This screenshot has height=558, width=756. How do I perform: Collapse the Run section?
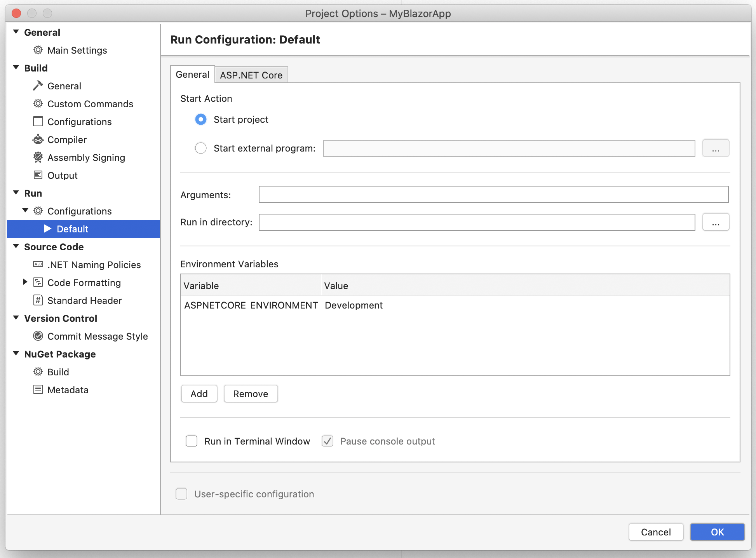click(16, 192)
